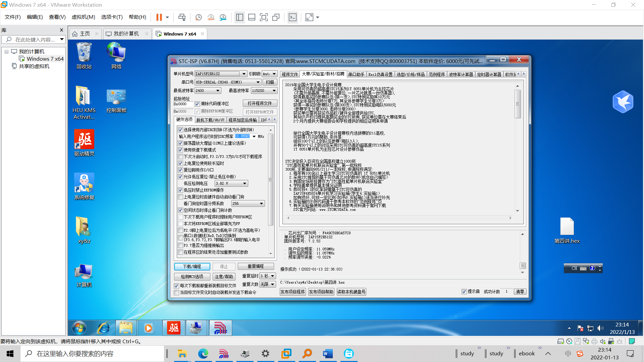Open the 虚拟机(M) menu in VMware

[x=83, y=17]
